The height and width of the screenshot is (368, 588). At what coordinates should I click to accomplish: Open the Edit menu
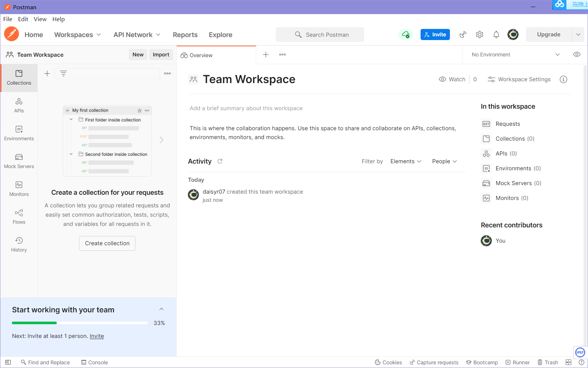tap(23, 19)
